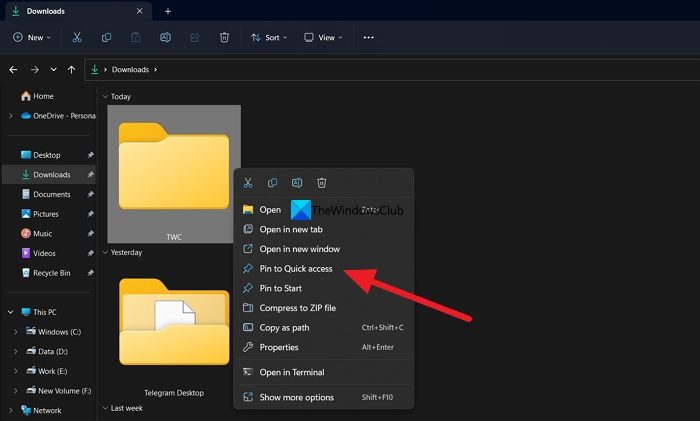Open the View dropdown menu

tap(323, 37)
